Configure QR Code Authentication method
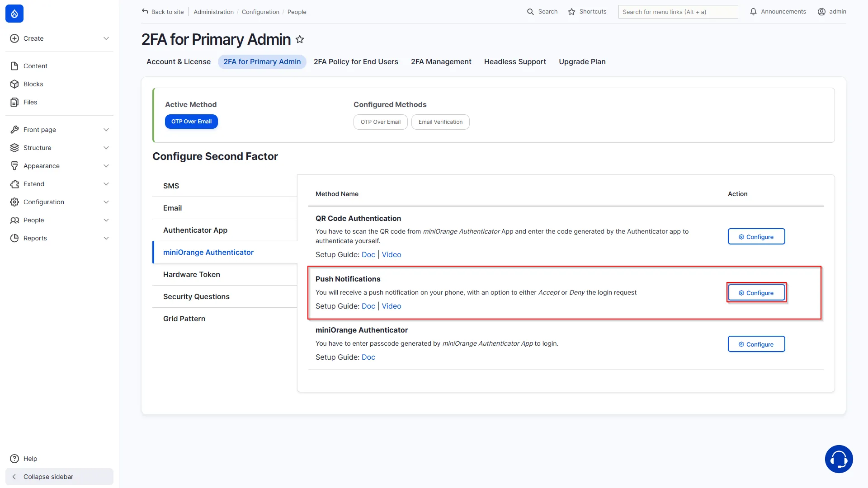The image size is (868, 488). (756, 237)
